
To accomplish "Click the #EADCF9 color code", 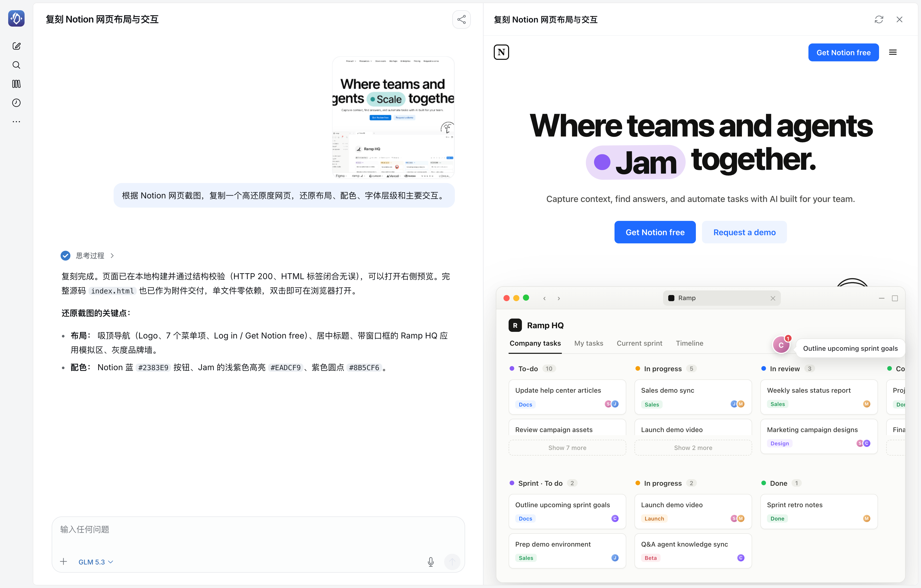I will coord(285,368).
